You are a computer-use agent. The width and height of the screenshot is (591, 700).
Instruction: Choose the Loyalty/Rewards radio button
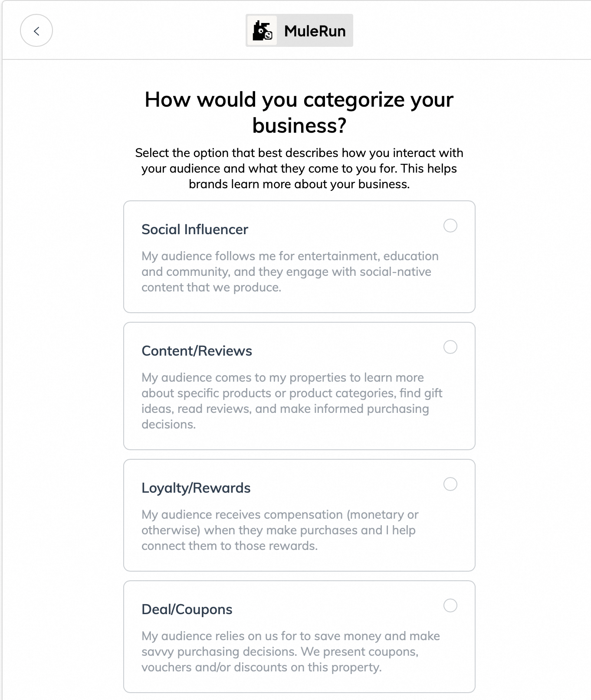pos(450,484)
